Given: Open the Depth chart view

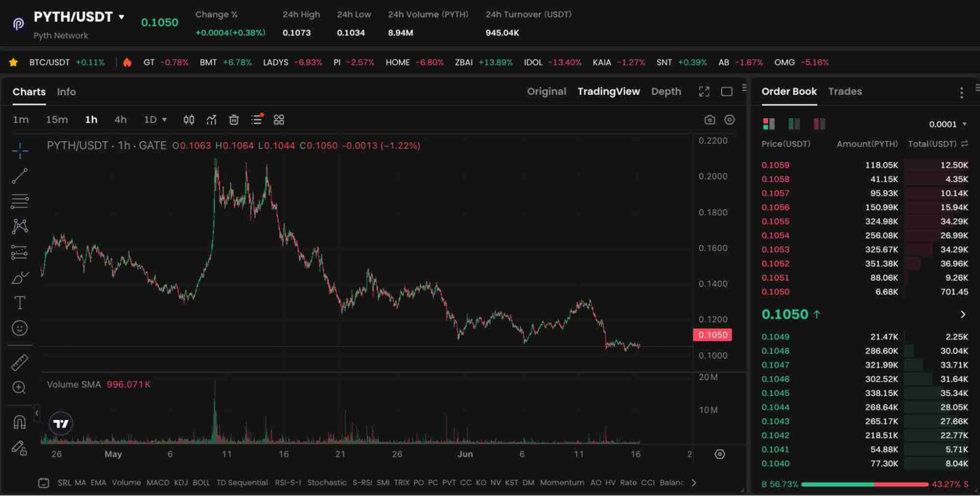Looking at the screenshot, I should 666,92.
